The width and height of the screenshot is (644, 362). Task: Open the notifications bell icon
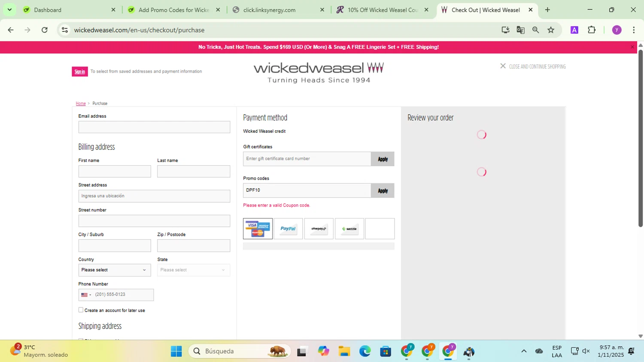point(631,351)
